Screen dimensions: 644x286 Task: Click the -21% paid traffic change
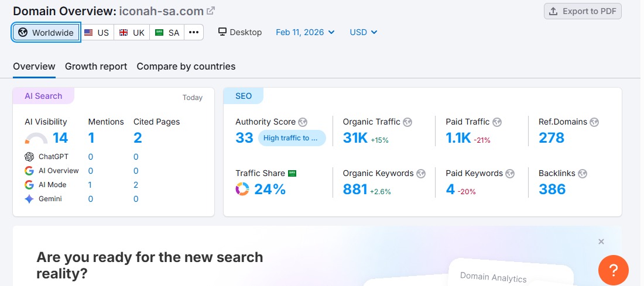coord(482,140)
